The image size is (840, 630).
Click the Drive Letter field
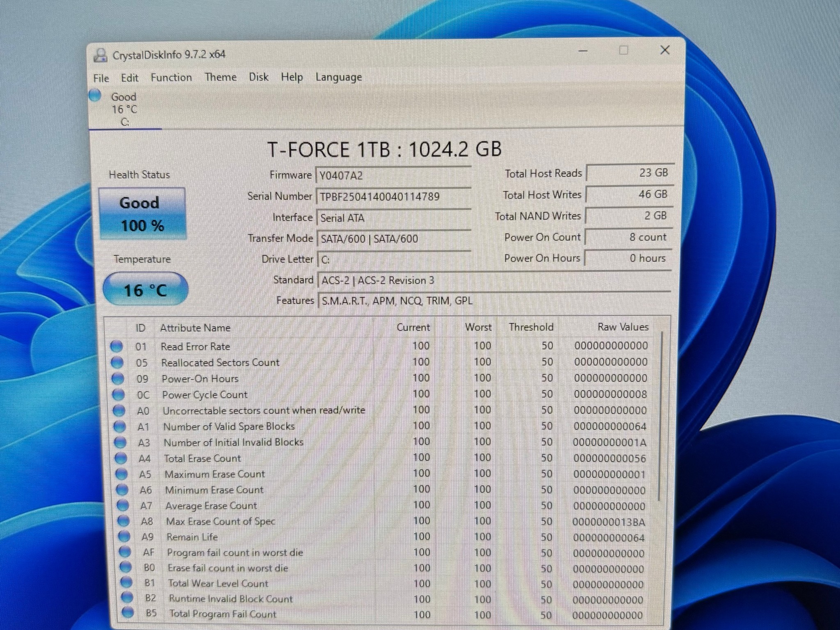click(x=395, y=260)
